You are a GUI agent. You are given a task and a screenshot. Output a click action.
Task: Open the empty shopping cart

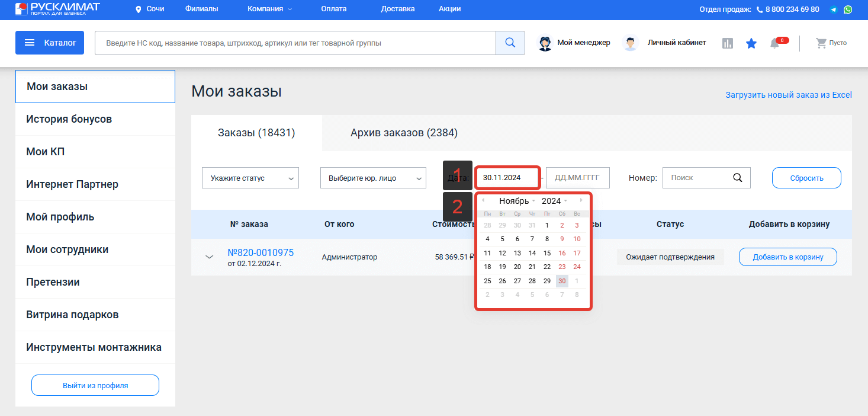pyautogui.click(x=831, y=43)
